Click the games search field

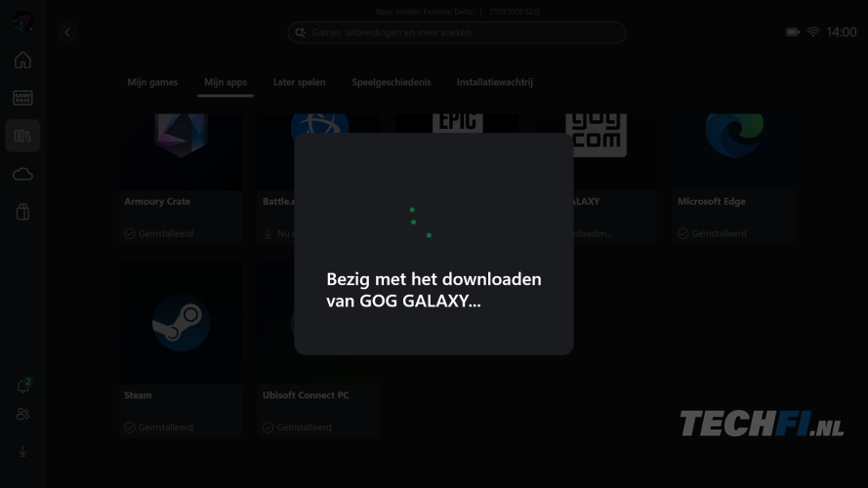pyautogui.click(x=457, y=32)
